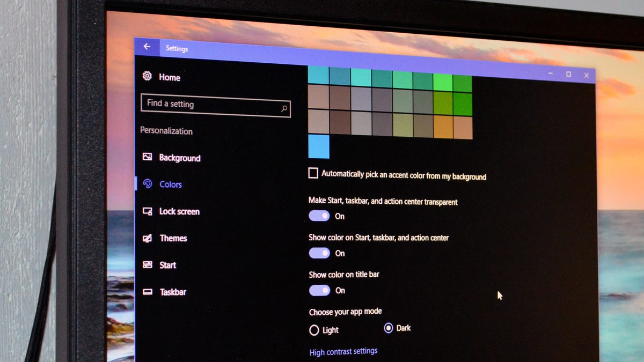Image resolution: width=644 pixels, height=362 pixels.
Task: Toggle off Start, taskbar, action center transparency
Action: tap(319, 216)
